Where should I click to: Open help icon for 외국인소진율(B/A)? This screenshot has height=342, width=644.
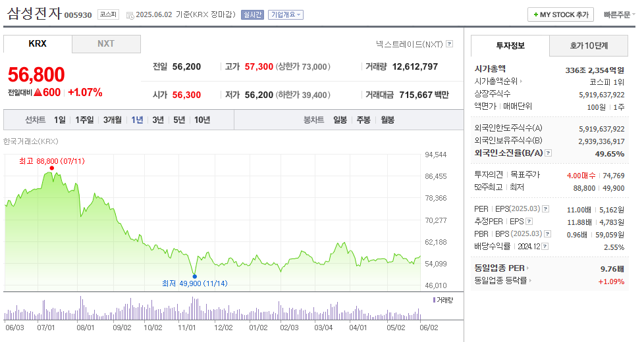pyautogui.click(x=548, y=153)
